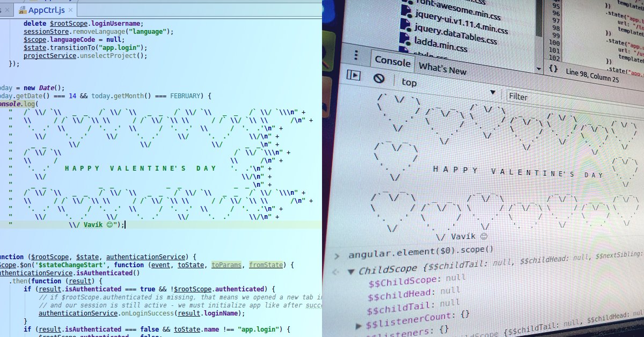Screen dimensions: 644x337
Task: Select the AppCtrl.js editor tab
Action: point(45,10)
